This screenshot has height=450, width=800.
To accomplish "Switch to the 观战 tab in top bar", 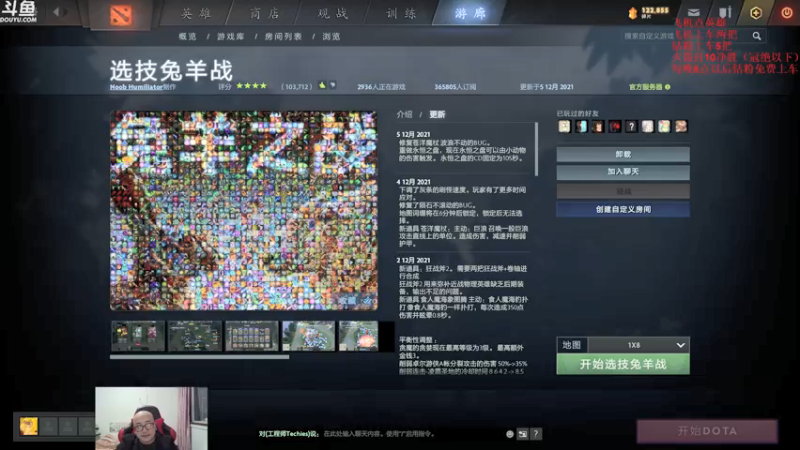I will coord(333,13).
